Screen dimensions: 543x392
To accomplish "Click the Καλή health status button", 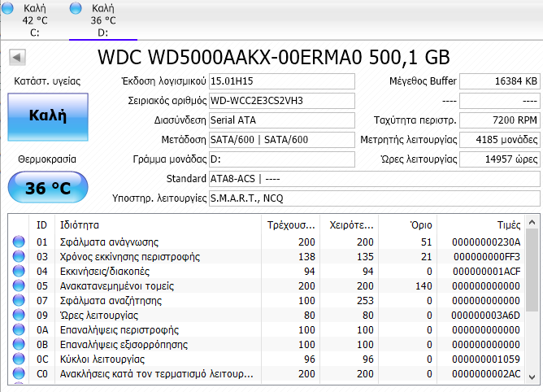I will [48, 117].
